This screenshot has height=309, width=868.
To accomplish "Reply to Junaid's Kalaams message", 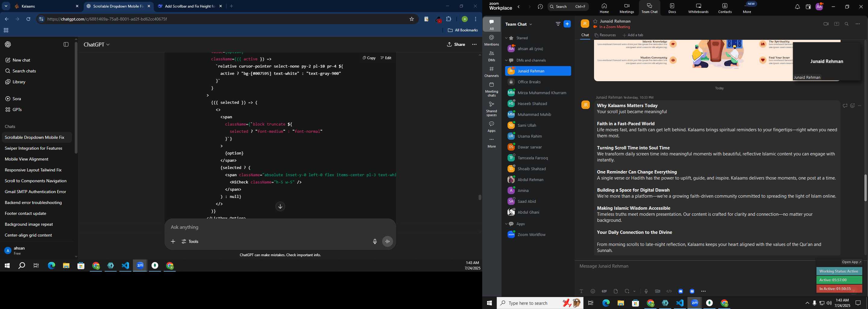I will 845,106.
